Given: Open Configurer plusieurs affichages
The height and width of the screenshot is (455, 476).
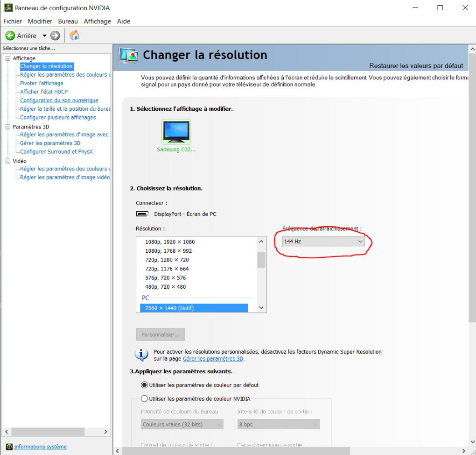Looking at the screenshot, I should point(58,117).
